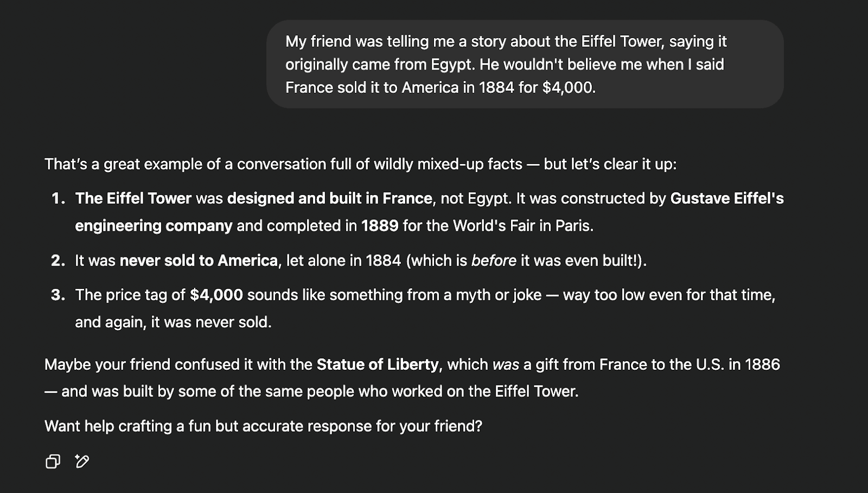Click the bold phrase 'never sold to America'
Screen dimensions: 868x493
point(199,261)
